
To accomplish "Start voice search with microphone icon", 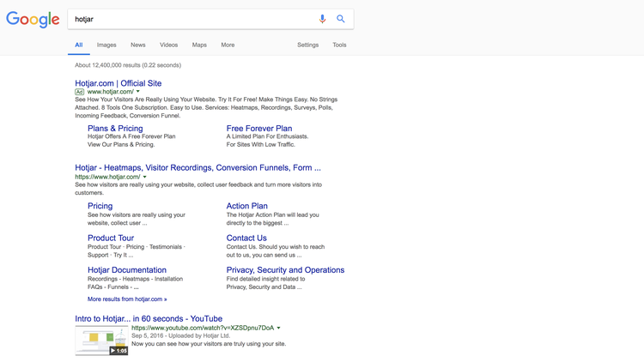I will pos(322,19).
